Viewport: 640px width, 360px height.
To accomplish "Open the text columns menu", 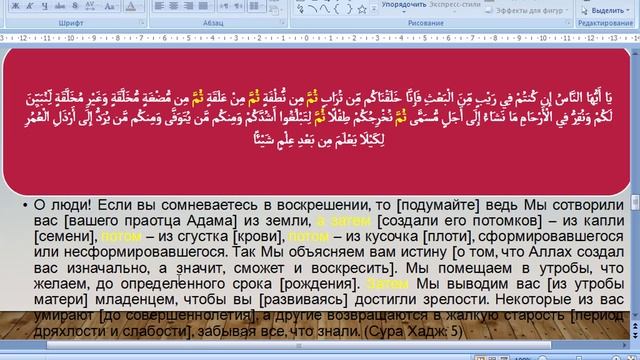I will point(256,6).
